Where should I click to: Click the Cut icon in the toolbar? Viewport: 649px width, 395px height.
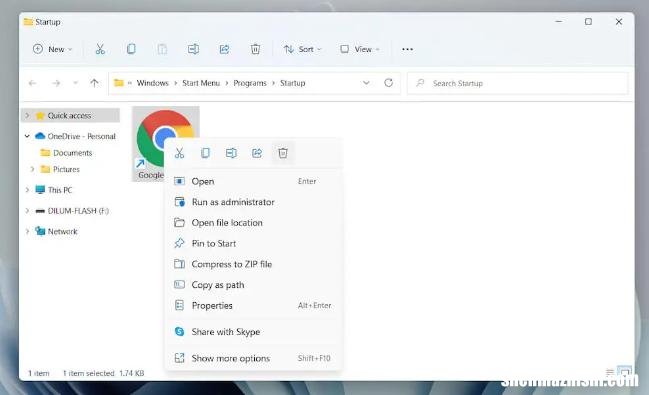coord(100,49)
